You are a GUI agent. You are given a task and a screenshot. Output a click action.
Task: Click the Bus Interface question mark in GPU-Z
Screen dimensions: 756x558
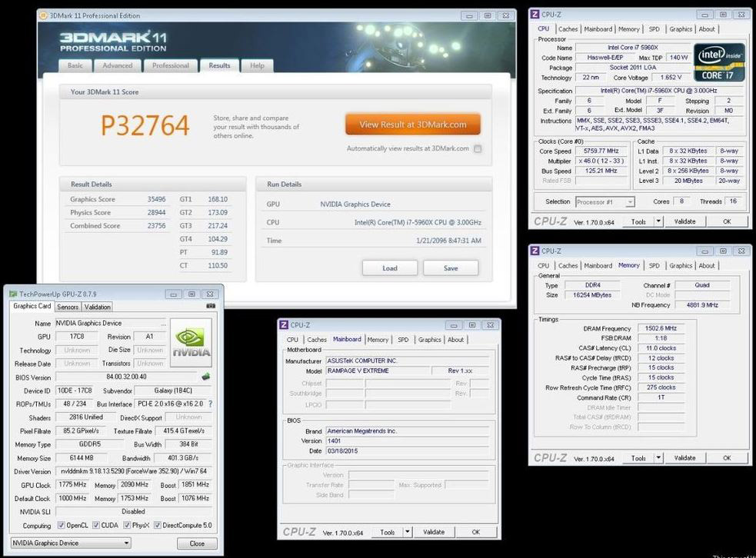point(210,404)
